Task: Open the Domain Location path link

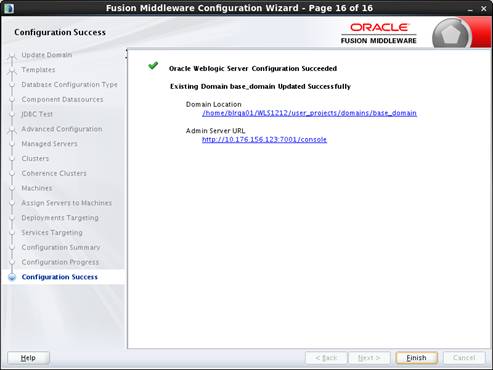Action: pyautogui.click(x=309, y=113)
